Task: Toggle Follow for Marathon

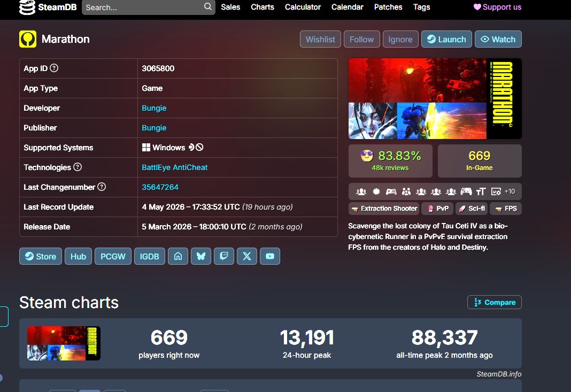Action: pos(361,40)
